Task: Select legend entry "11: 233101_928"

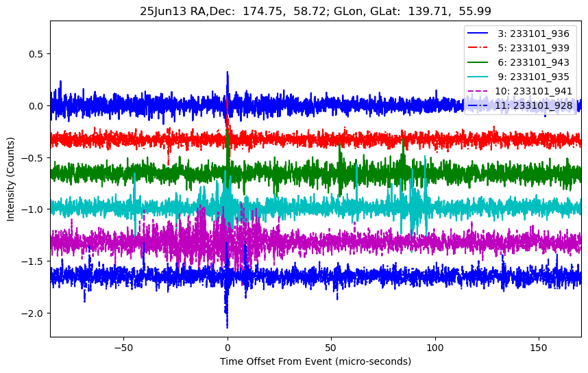Action: click(519, 105)
